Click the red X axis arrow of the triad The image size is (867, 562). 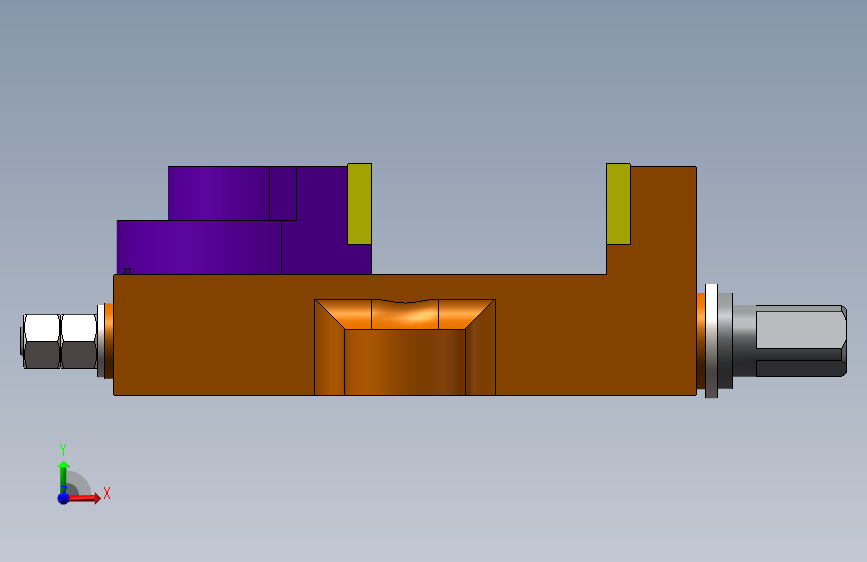[83, 498]
